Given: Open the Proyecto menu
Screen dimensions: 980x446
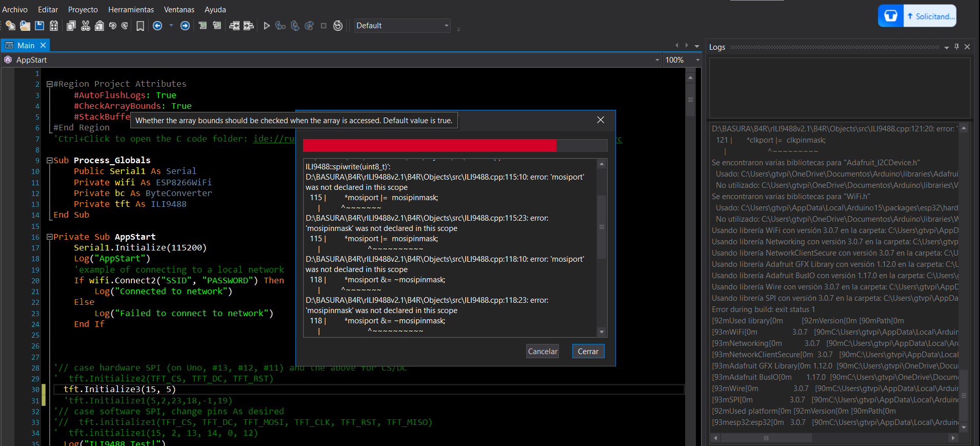Looking at the screenshot, I should coord(83,10).
